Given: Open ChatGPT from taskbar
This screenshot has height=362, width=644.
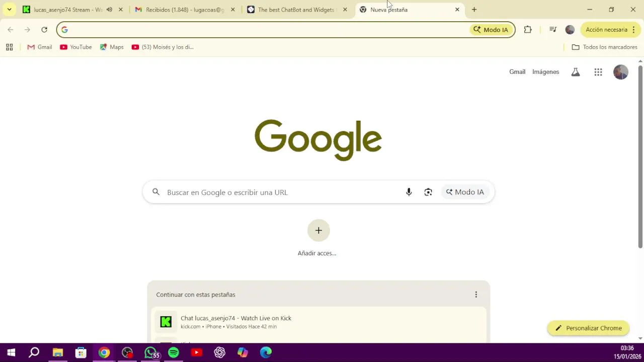Looking at the screenshot, I should (x=220, y=352).
